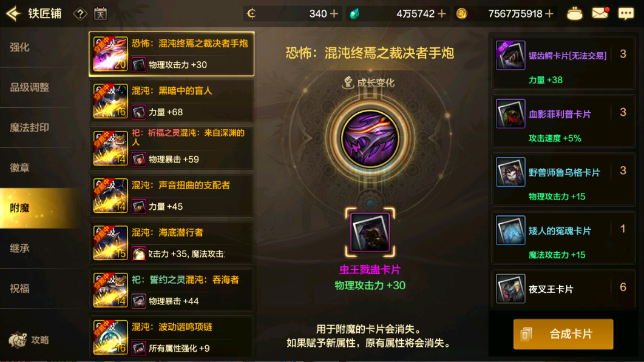Open the calendar icon next to help
Viewport: 644px width, 362px height.
tap(100, 14)
